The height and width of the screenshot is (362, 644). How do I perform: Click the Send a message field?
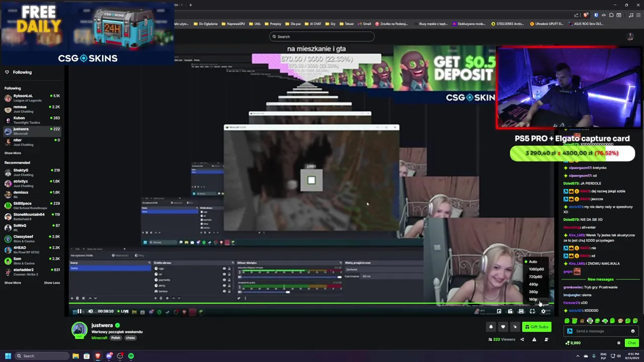click(601, 331)
